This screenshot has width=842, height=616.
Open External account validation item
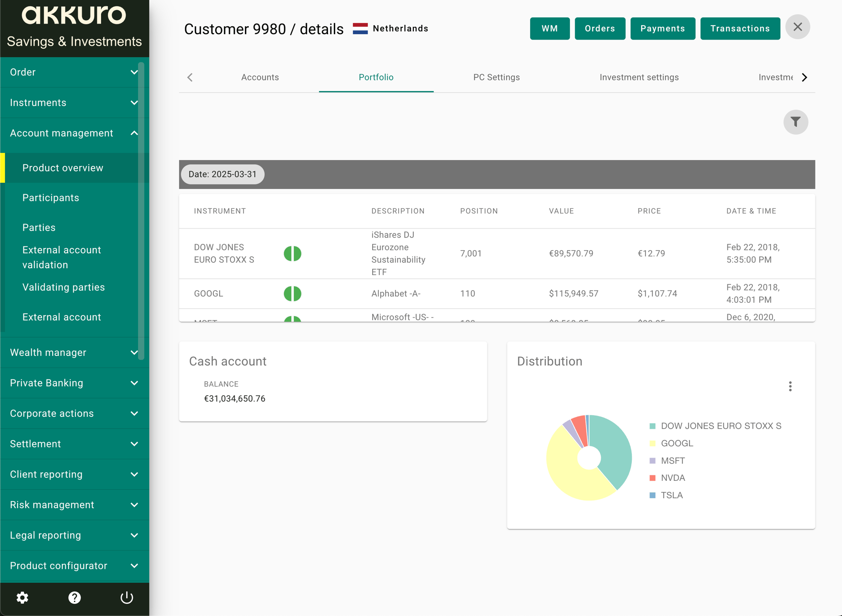click(x=75, y=257)
